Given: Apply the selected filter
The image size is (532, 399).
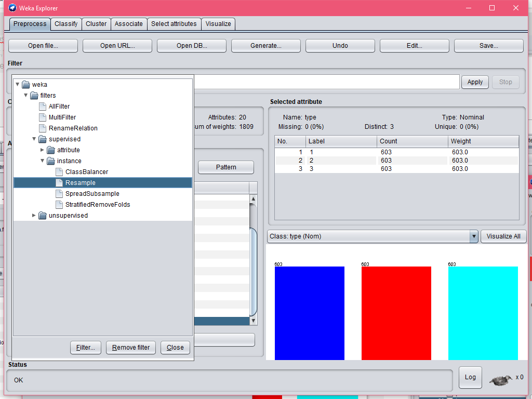Looking at the screenshot, I should coord(475,82).
